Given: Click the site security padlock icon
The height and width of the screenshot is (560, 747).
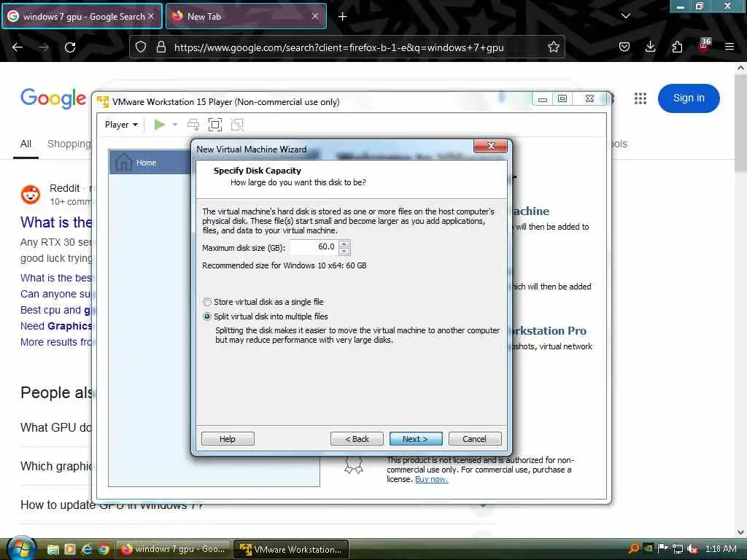Looking at the screenshot, I should 161,47.
